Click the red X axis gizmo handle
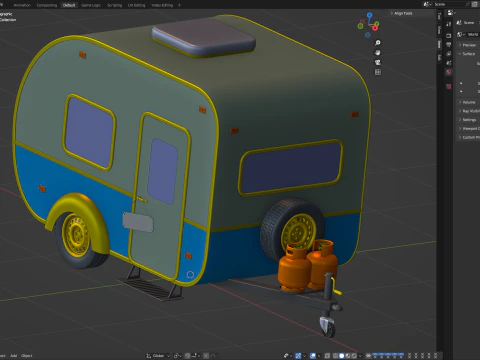The width and height of the screenshot is (480, 360). [x=375, y=28]
